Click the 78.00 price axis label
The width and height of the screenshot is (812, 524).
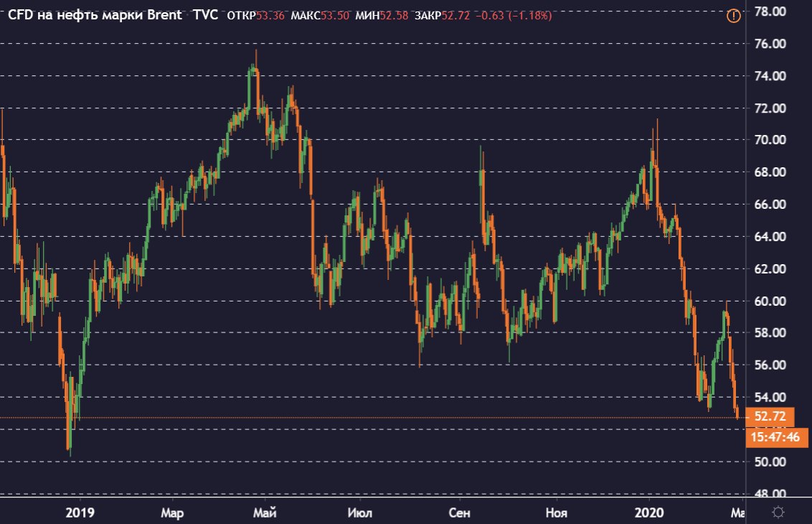[770, 11]
